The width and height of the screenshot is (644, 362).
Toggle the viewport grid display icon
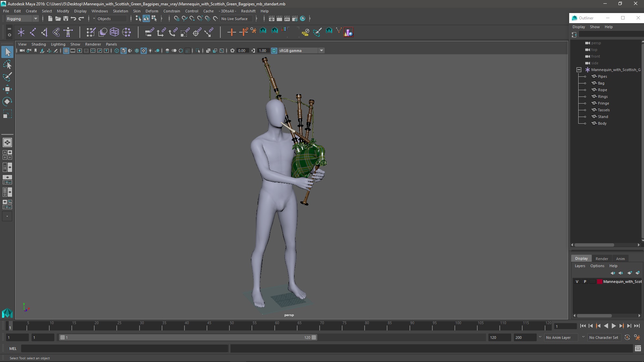(66, 51)
